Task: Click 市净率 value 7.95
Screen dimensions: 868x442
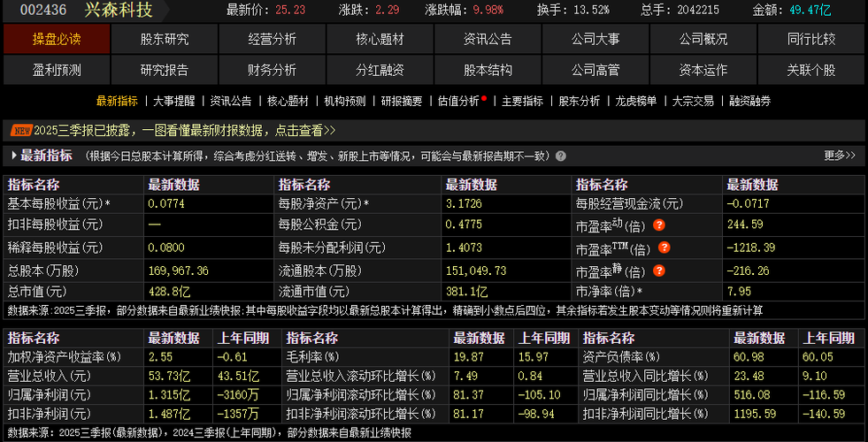Action: [739, 291]
